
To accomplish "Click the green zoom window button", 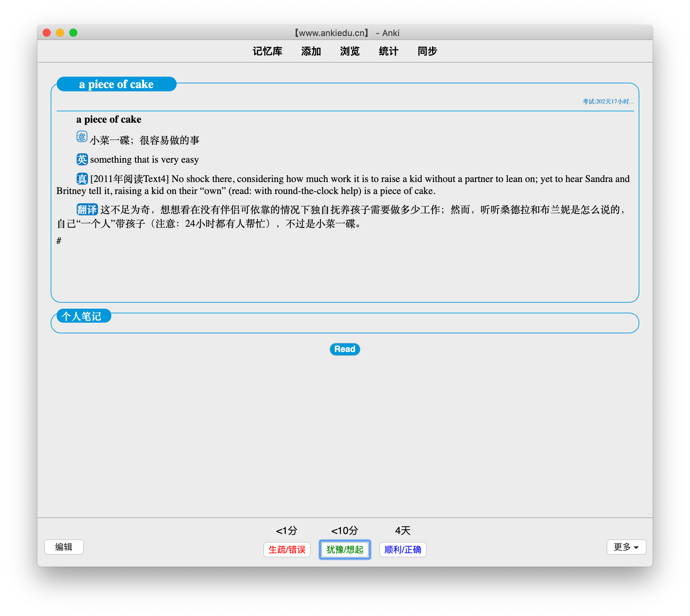I will (73, 32).
